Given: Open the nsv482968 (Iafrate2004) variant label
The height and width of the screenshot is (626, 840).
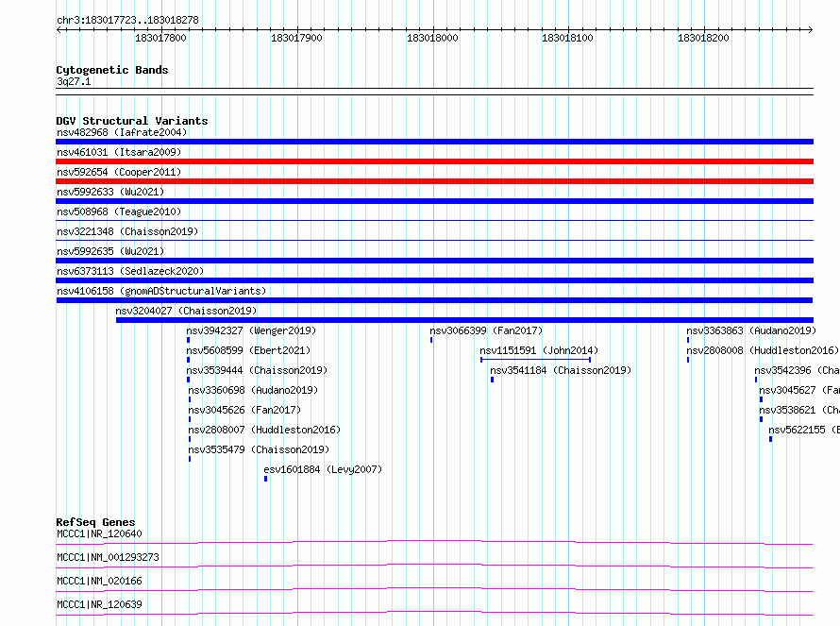Looking at the screenshot, I should [122, 132].
